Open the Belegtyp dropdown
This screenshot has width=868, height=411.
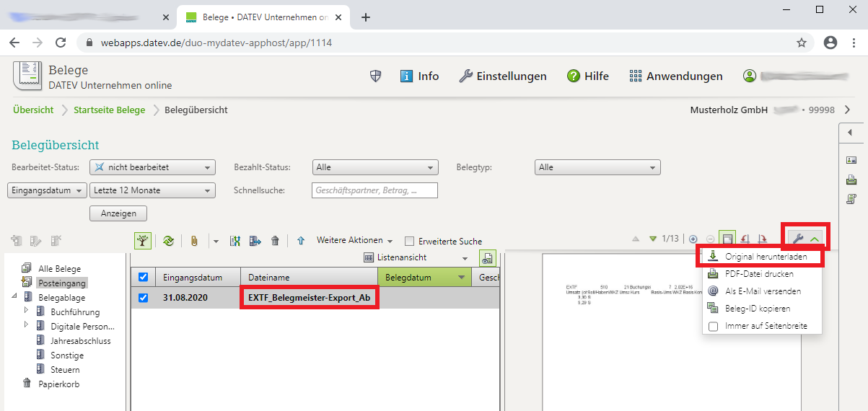pos(597,167)
